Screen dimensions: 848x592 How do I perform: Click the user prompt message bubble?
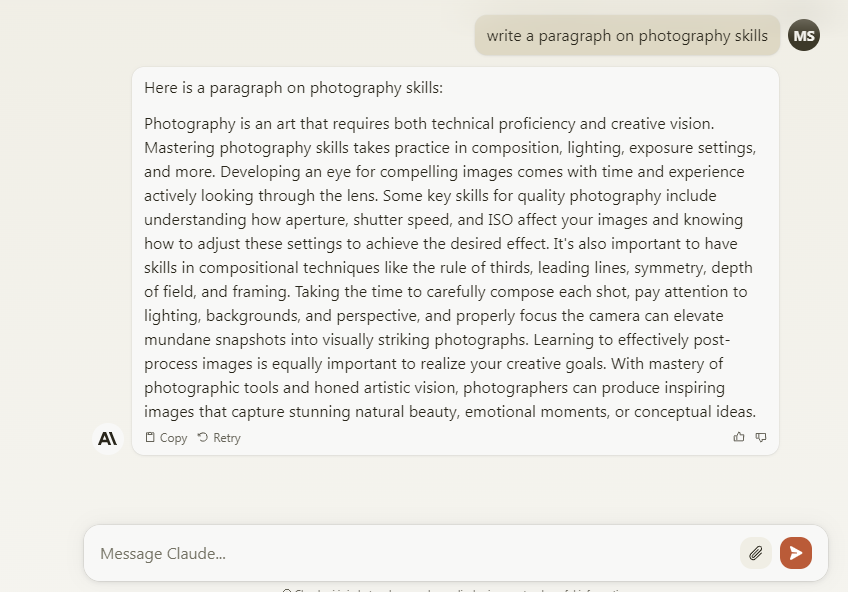tap(627, 36)
